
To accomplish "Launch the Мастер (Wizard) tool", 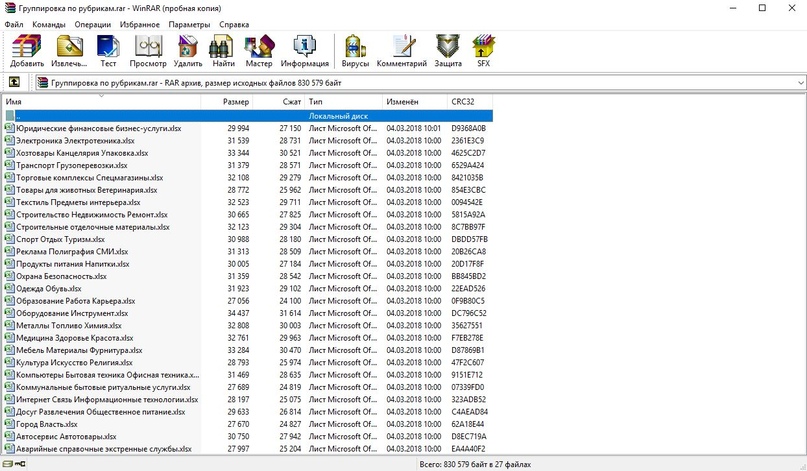I will click(x=259, y=50).
